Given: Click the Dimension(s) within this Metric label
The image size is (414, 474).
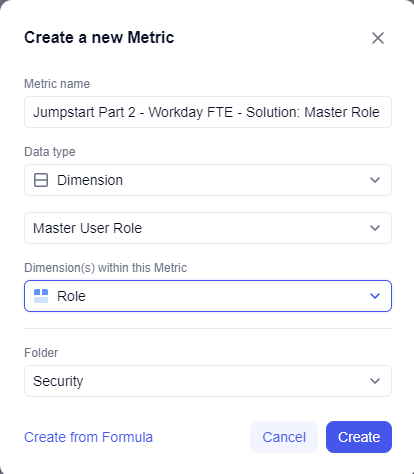Looking at the screenshot, I should click(x=105, y=268).
